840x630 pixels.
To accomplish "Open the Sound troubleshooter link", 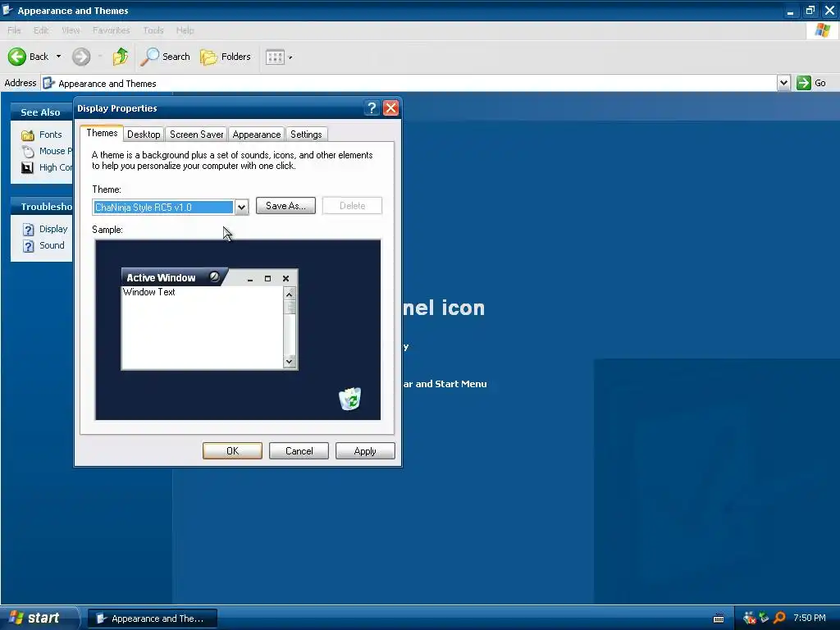I will click(52, 245).
